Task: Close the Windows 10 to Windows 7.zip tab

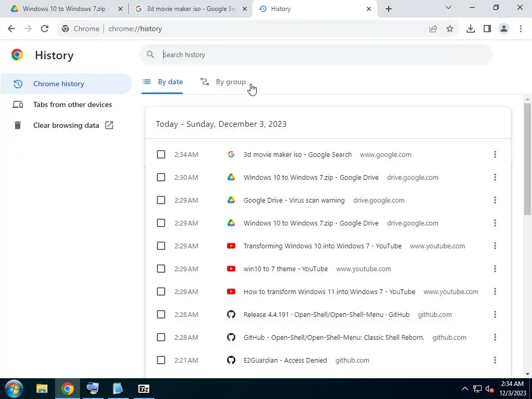Action: point(121,9)
